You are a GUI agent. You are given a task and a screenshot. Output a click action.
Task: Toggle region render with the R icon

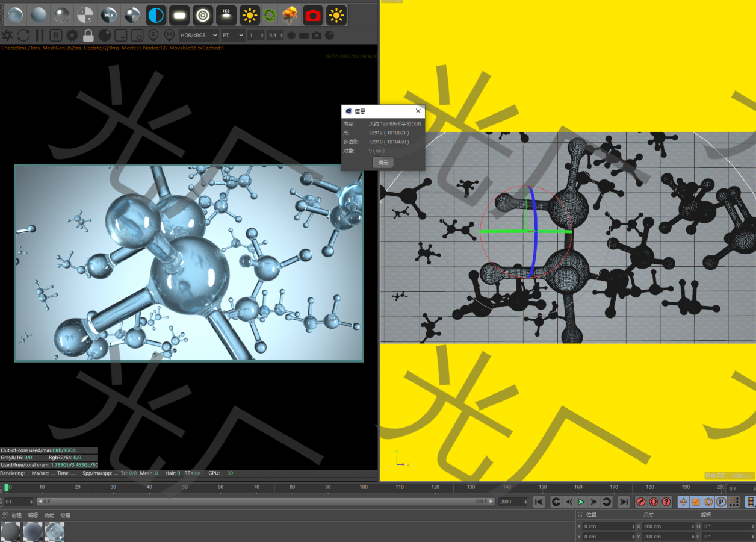coord(55,36)
